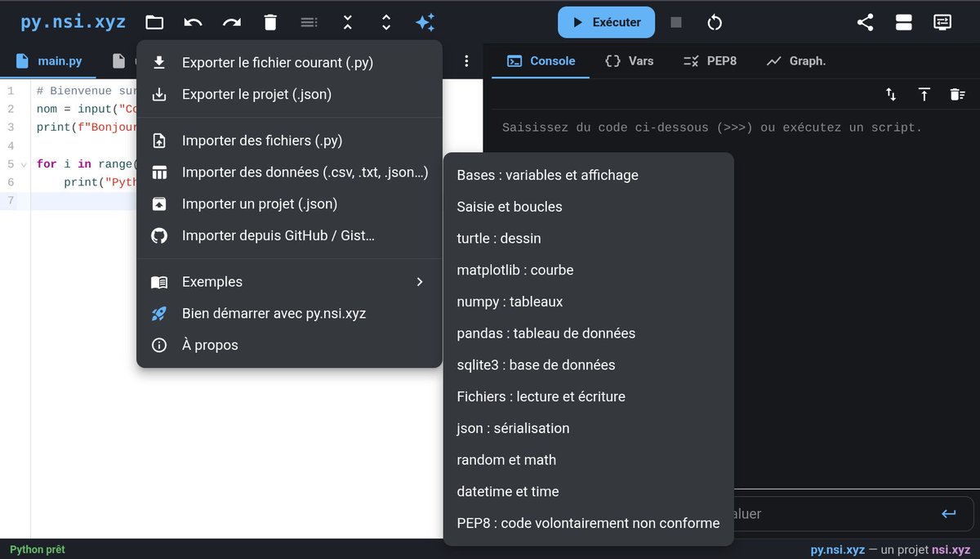
Task: Click the console scroll-to-top arrow icon
Action: tap(924, 95)
